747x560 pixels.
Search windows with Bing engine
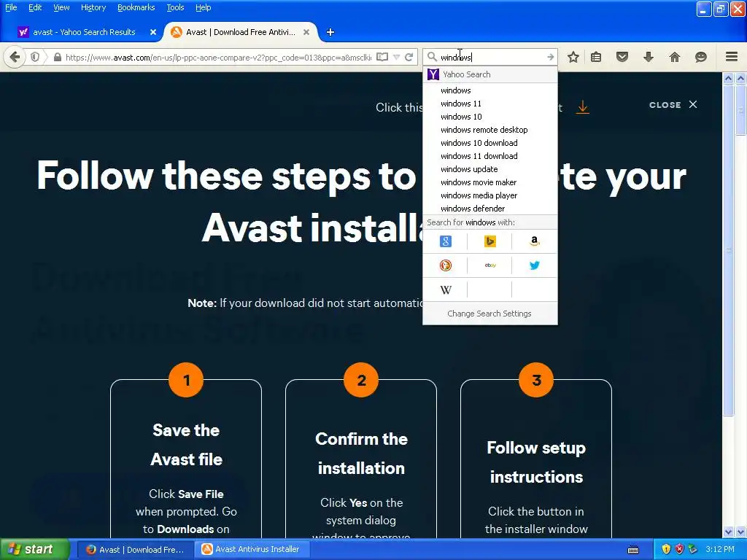coord(489,241)
